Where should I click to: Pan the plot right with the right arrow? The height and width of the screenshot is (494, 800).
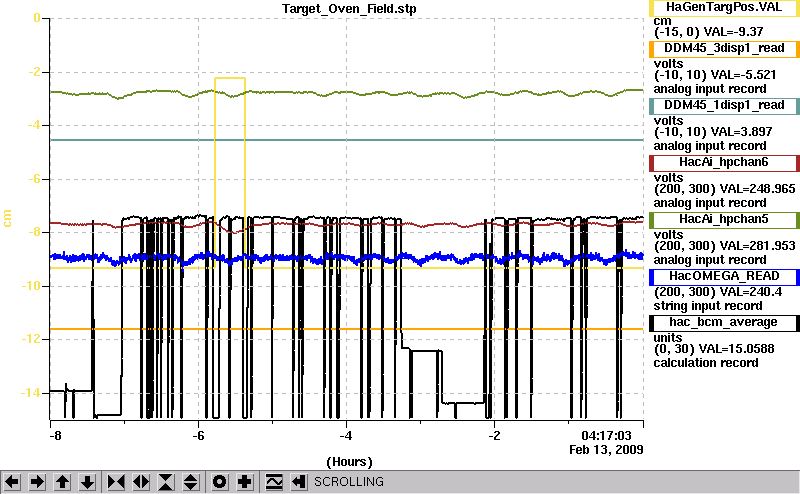point(37,482)
